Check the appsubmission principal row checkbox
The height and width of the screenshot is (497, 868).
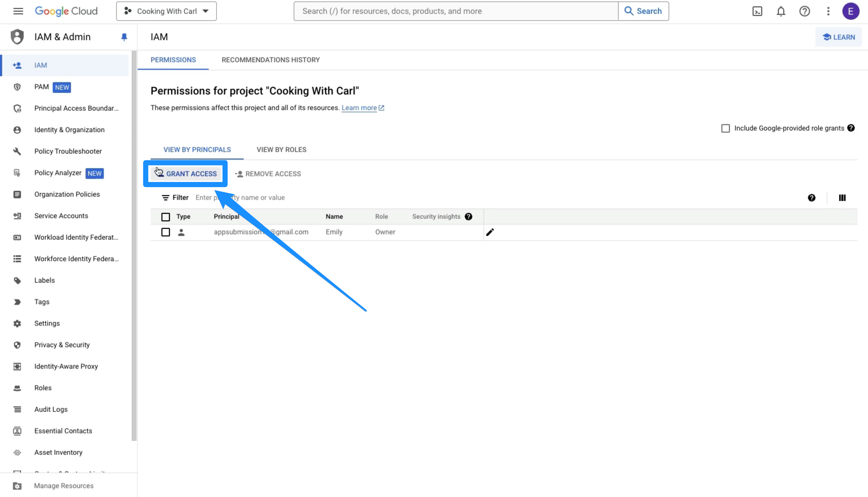point(166,232)
